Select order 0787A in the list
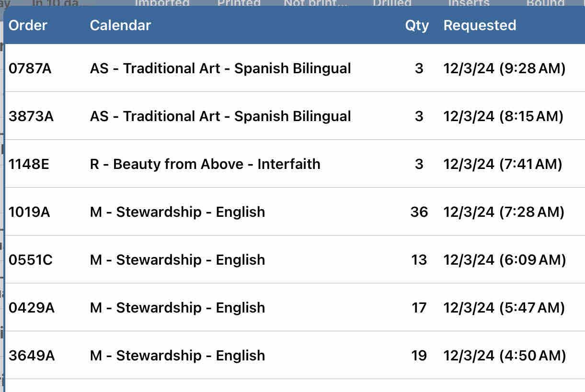This screenshot has width=585, height=392. click(30, 68)
